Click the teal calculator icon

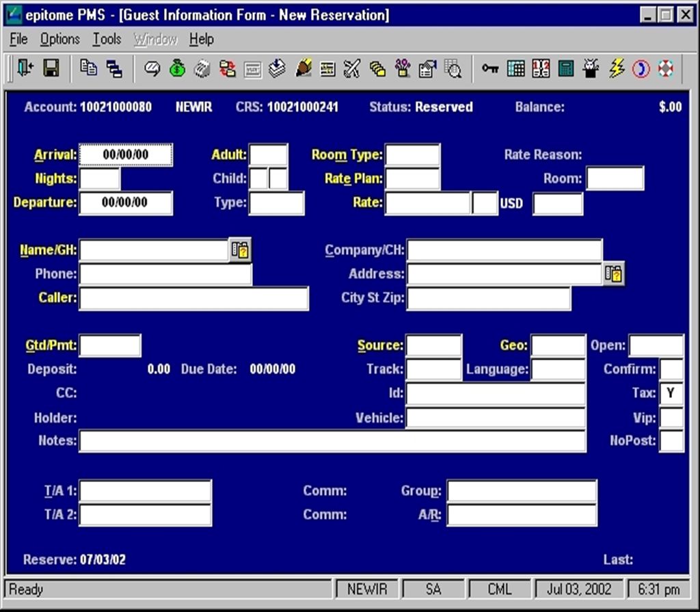click(565, 69)
